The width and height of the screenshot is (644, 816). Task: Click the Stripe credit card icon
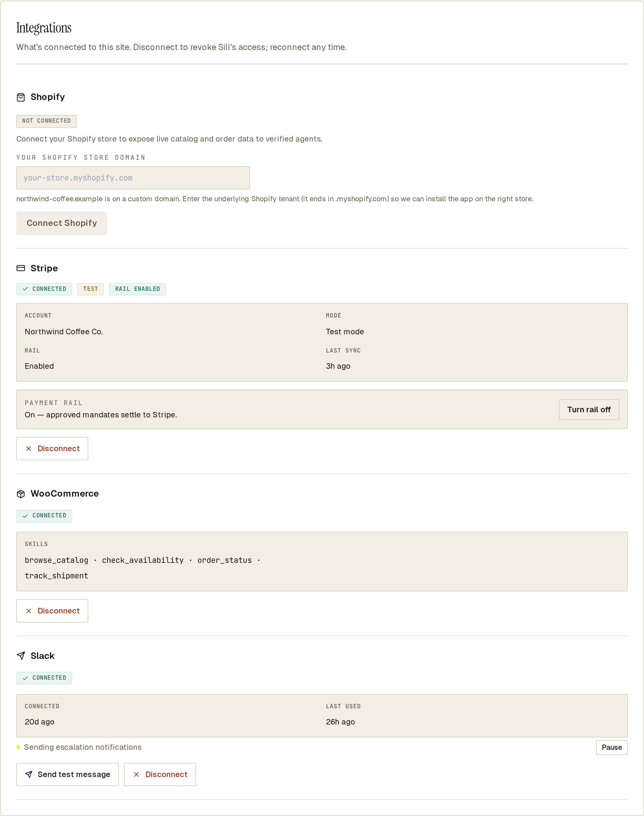(x=21, y=268)
